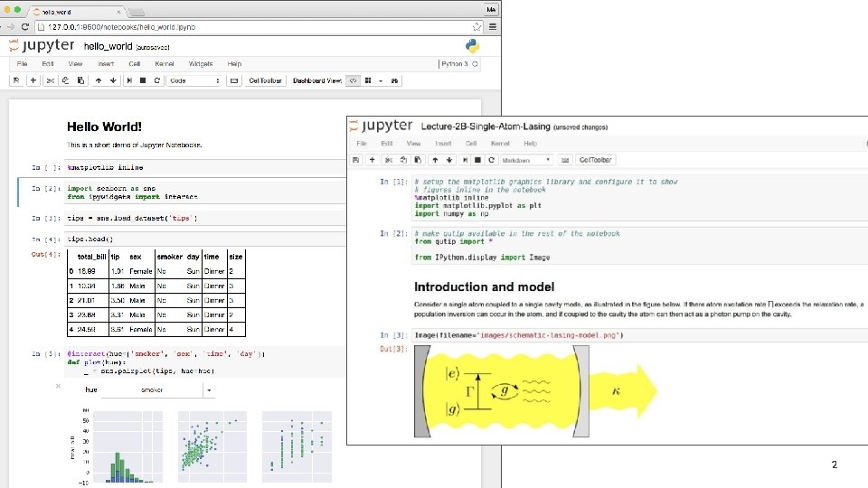This screenshot has width=868, height=488.
Task: Click CellToolbar button in Lecture-2B notebook
Action: [596, 160]
